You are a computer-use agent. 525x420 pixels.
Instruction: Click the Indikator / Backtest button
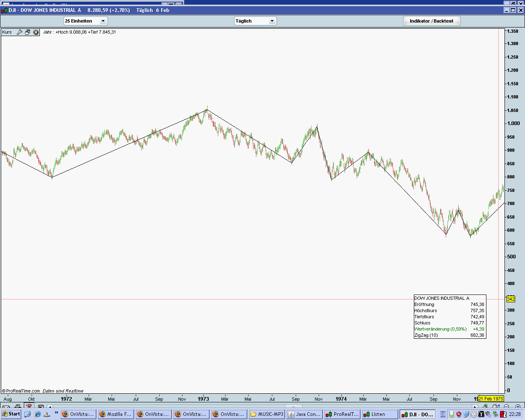[431, 21]
